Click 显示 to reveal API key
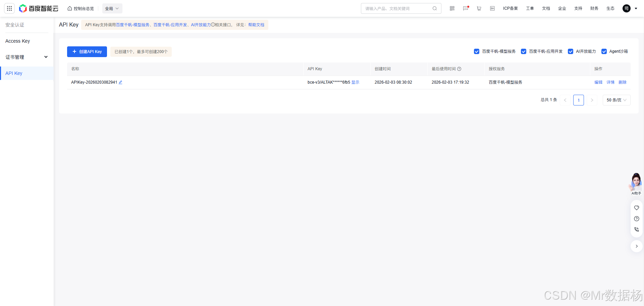Viewport: 644px width, 306px height. [355, 82]
